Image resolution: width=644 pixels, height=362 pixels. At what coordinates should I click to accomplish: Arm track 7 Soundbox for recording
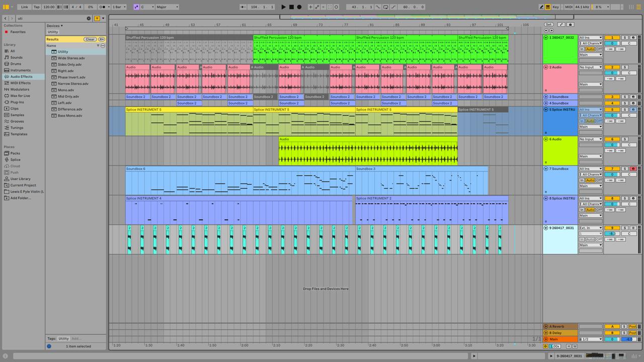(633, 169)
